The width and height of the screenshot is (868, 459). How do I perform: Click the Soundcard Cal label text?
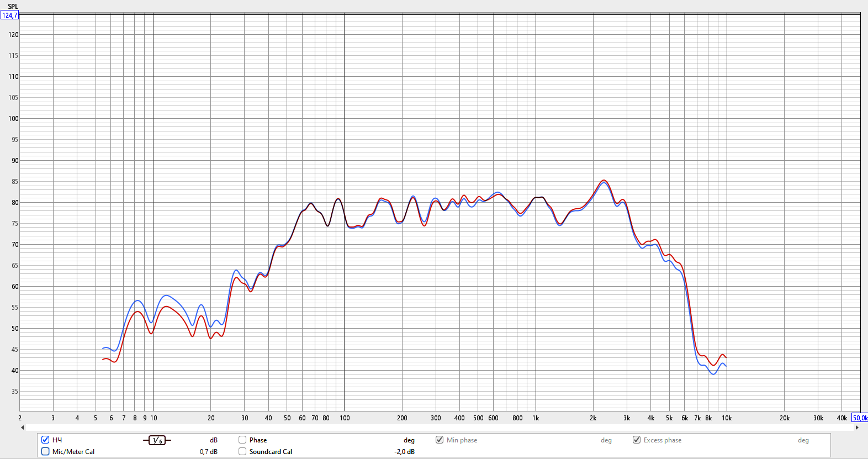[271, 452]
